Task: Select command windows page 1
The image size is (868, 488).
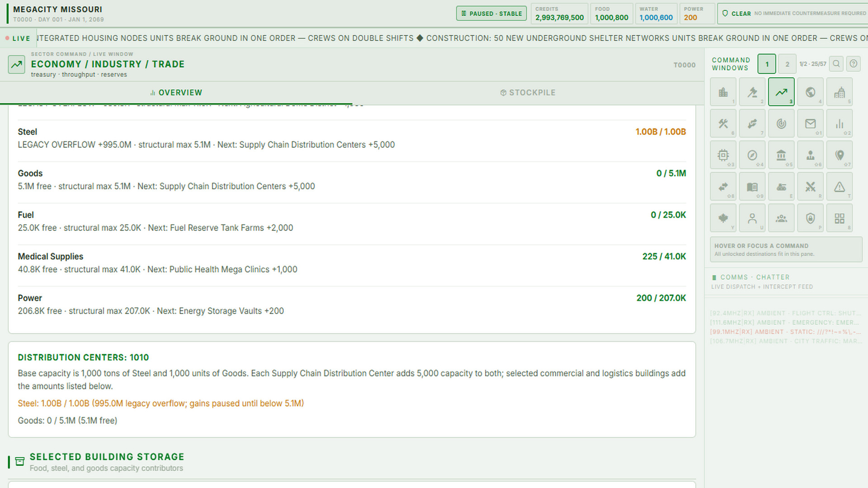Action: [767, 64]
